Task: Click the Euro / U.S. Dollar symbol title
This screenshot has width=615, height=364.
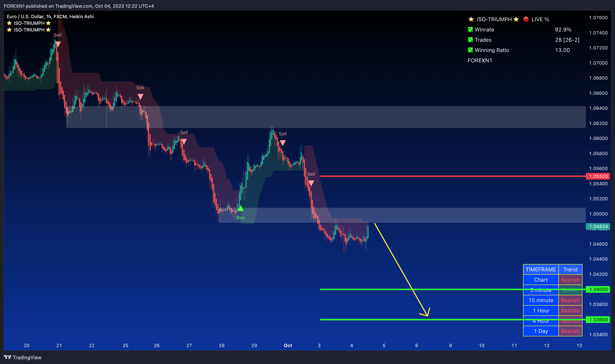Action: tap(50, 16)
